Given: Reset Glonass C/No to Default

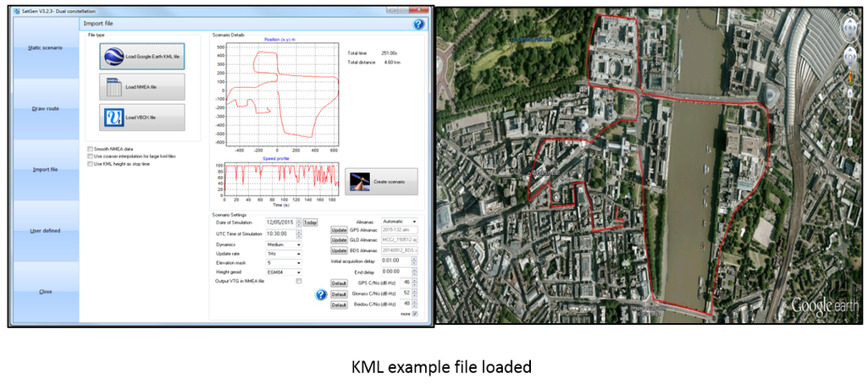Looking at the screenshot, I should (x=339, y=294).
